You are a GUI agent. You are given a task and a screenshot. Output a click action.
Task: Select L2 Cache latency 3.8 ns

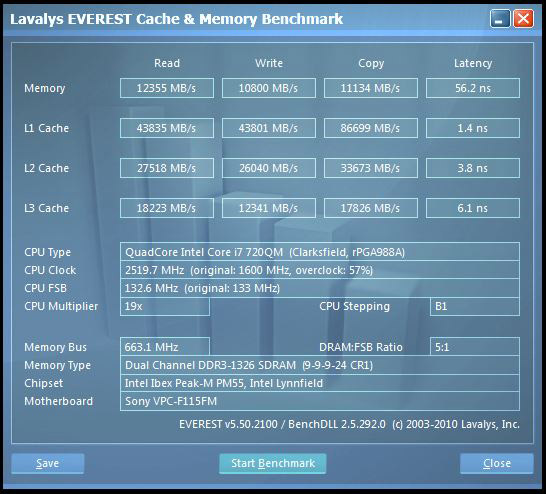(473, 168)
